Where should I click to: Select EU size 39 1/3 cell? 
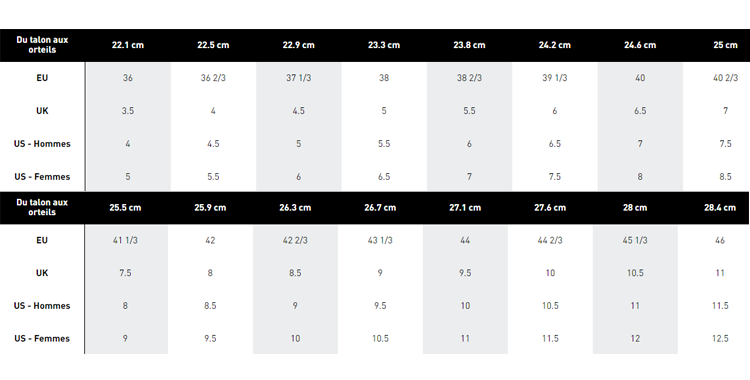pos(554,78)
